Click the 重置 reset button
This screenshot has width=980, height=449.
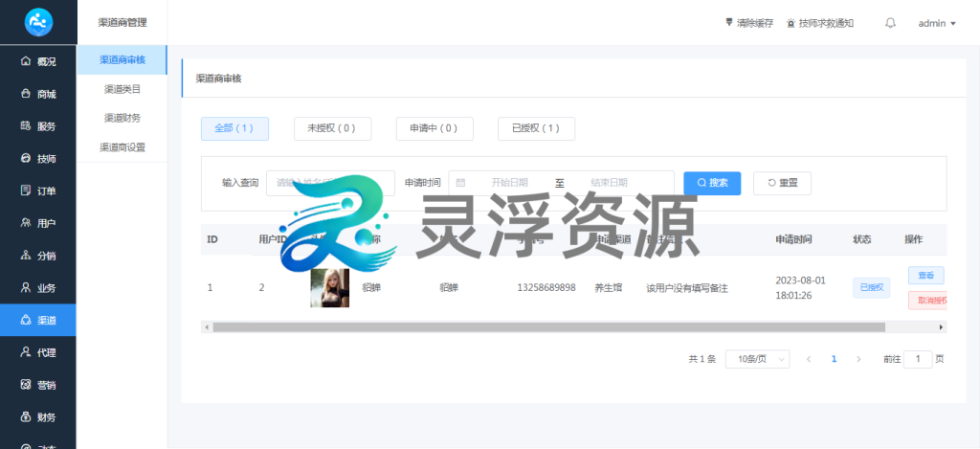(783, 183)
